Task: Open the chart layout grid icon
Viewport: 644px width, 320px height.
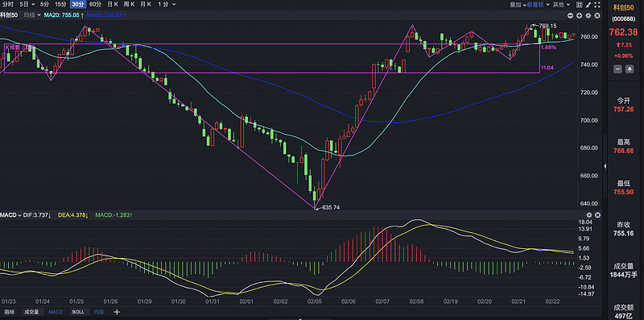Action: click(580, 5)
